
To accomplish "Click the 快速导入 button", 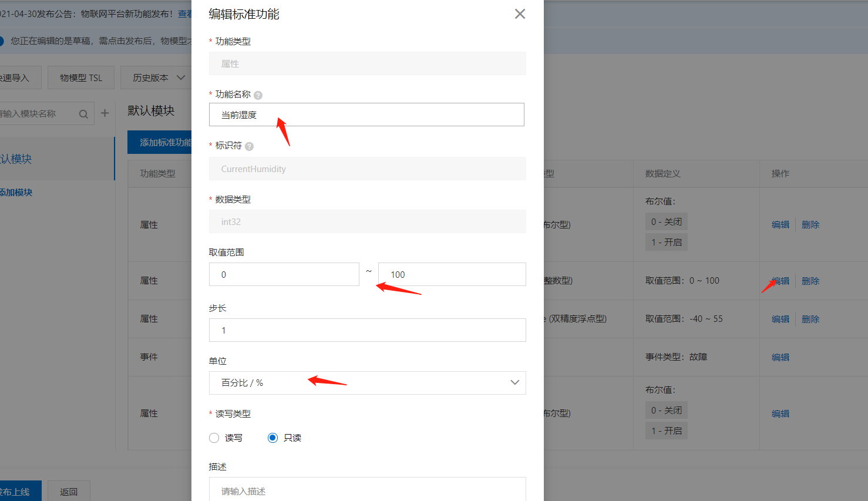I will 19,78.
